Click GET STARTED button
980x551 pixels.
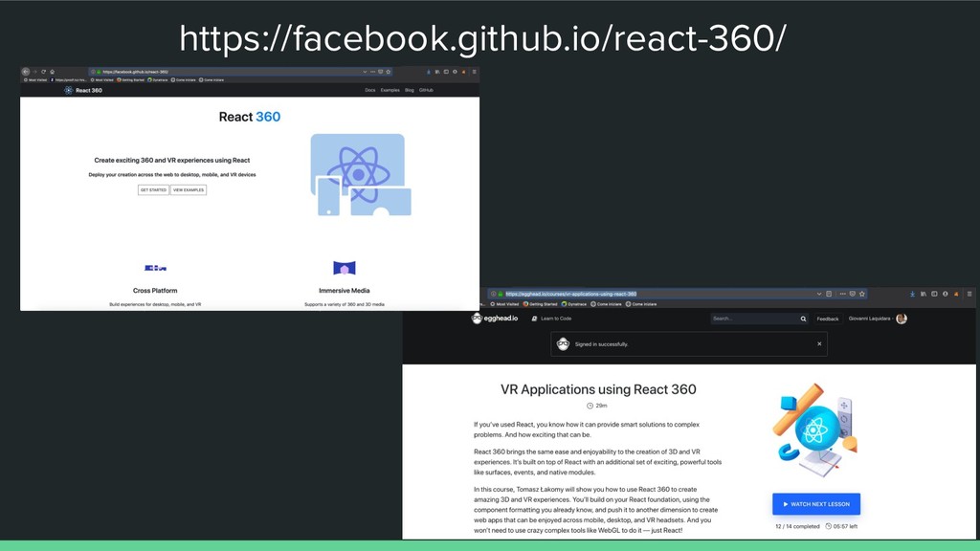point(153,190)
